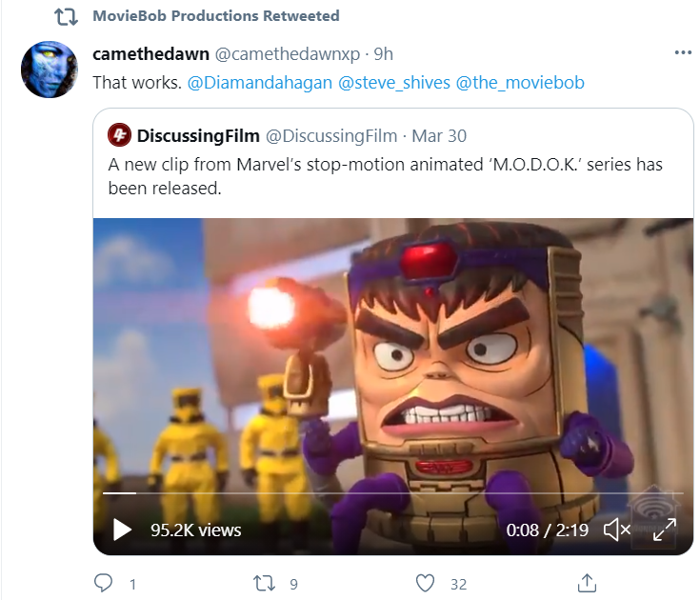The height and width of the screenshot is (600, 700).
Task: Click the DiscussingFilm account name
Action: coord(198,135)
